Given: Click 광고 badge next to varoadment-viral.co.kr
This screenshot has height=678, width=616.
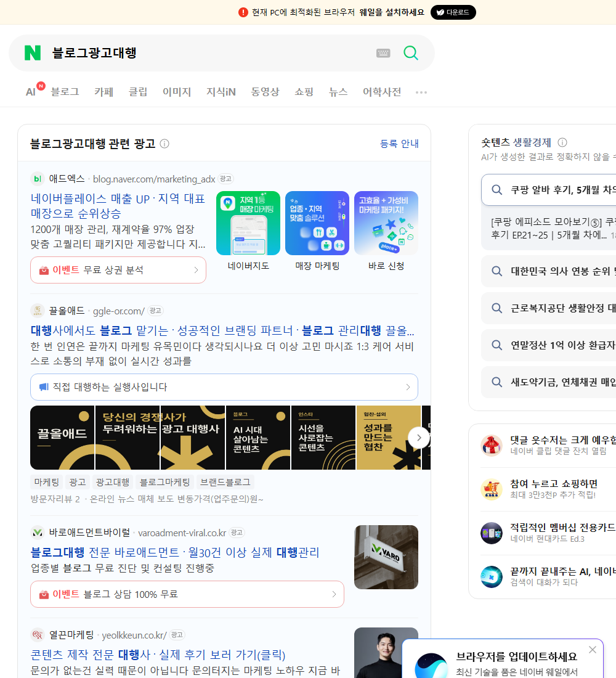Looking at the screenshot, I should coord(237,533).
